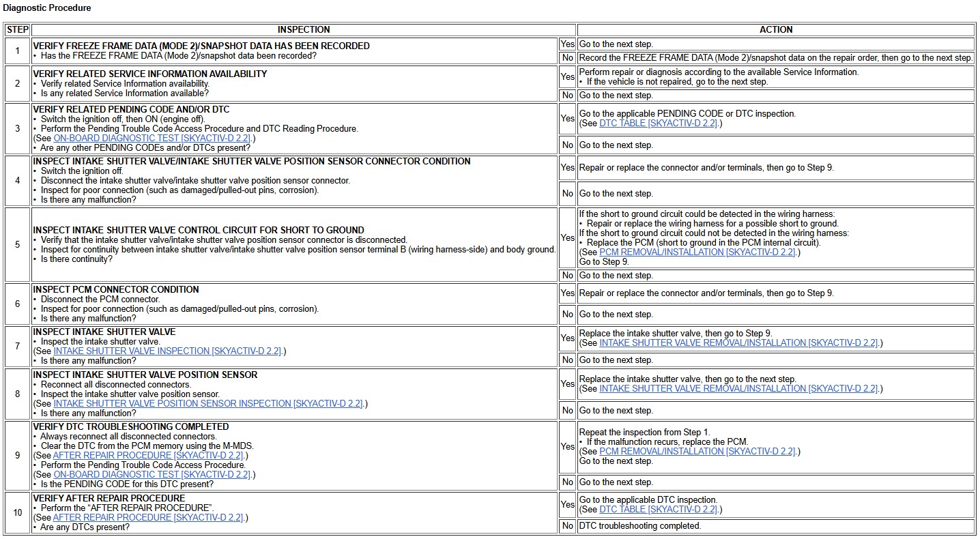Click the INSPECTION column header
Image resolution: width=980 pixels, height=539 pixels.
coord(304,29)
